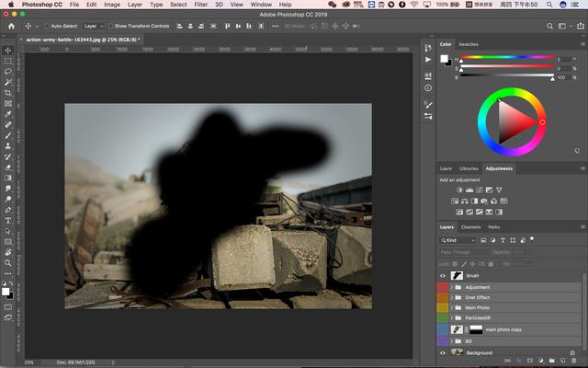Screen dimensions: 588x368
Task: Select the Frame tool
Action: pos(8,103)
